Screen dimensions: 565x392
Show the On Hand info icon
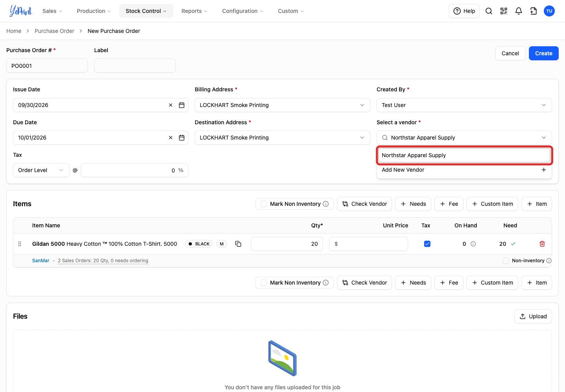pyautogui.click(x=473, y=244)
